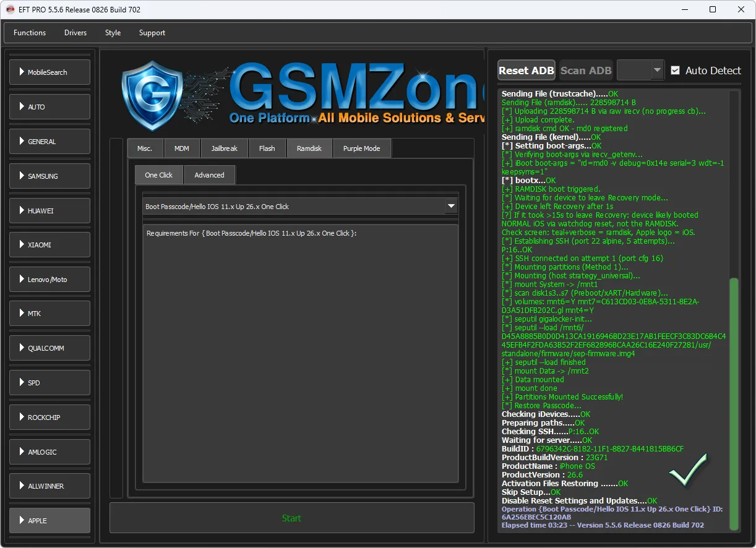The width and height of the screenshot is (756, 548).
Task: Expand the AUTO sidebar section
Action: [49, 107]
